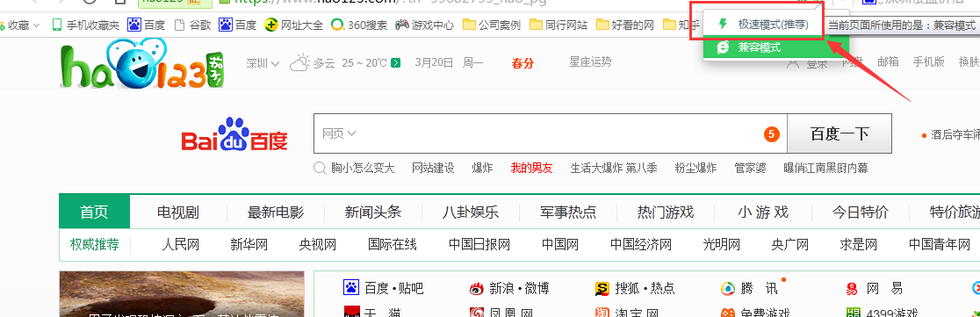980x317 pixels.
Task: Open the 央广网 link
Action: 790,244
